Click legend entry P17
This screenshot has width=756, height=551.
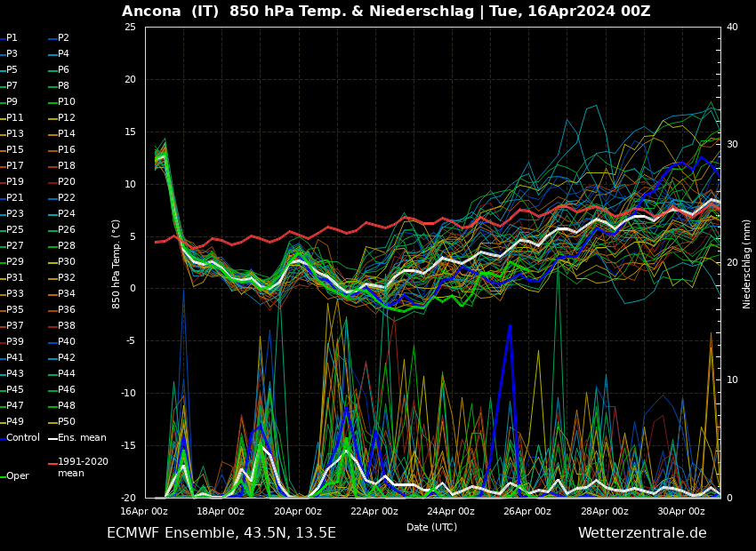12,165
